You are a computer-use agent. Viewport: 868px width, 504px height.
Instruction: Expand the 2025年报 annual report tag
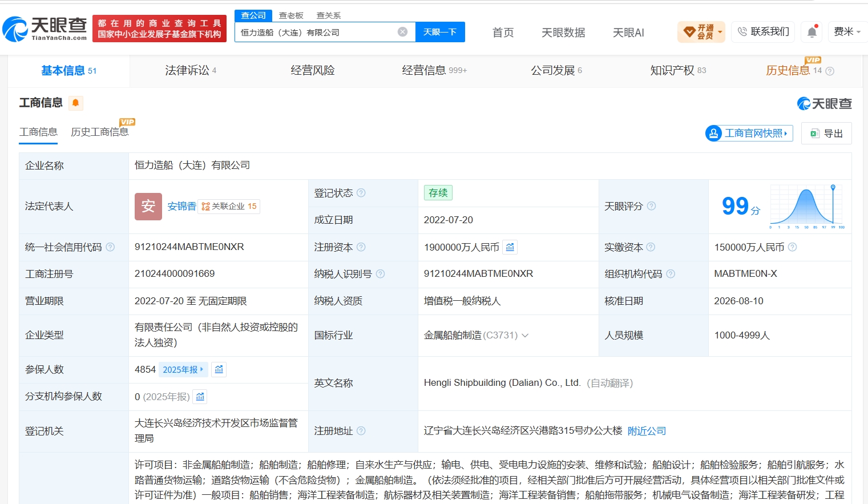(183, 370)
